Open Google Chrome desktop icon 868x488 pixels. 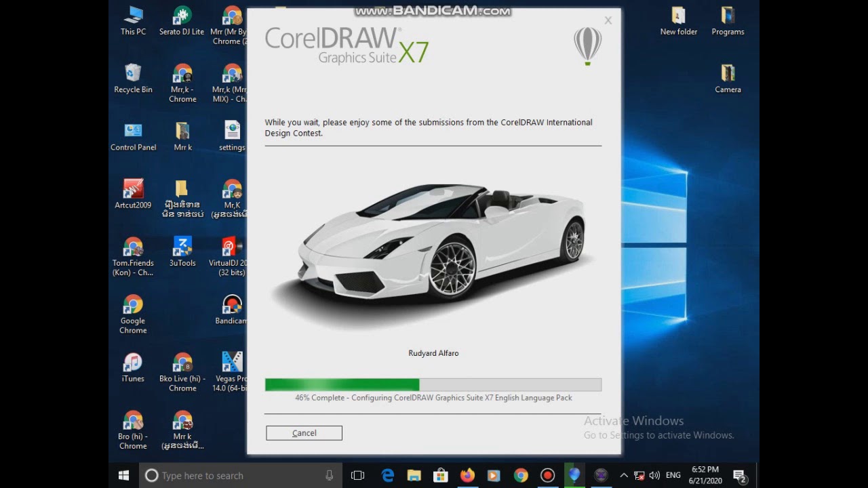coord(133,314)
